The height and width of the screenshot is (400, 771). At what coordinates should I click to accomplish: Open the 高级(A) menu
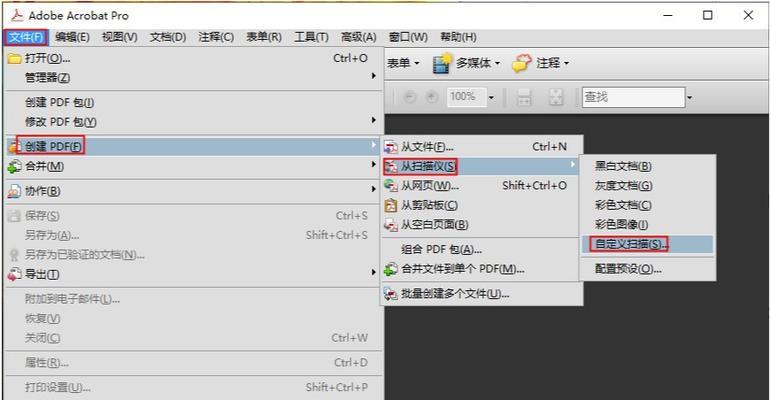pos(358,37)
